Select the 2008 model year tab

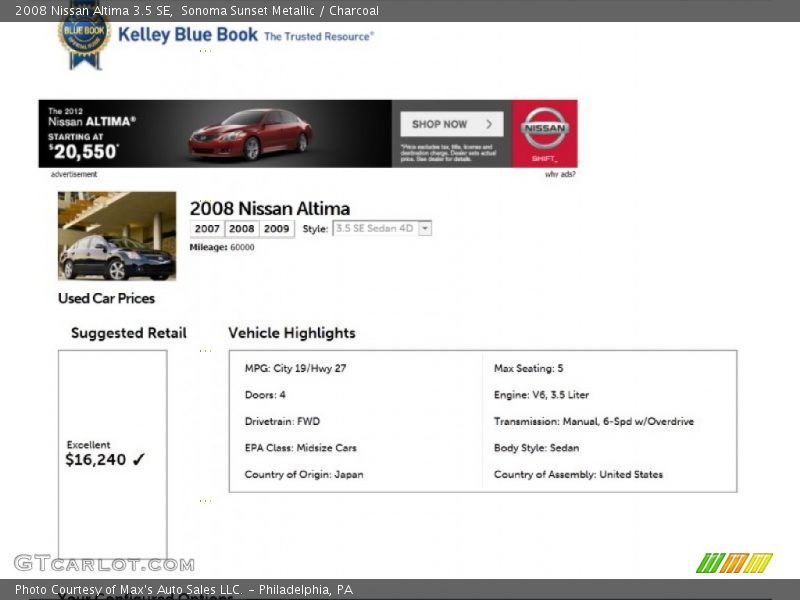[x=242, y=229]
